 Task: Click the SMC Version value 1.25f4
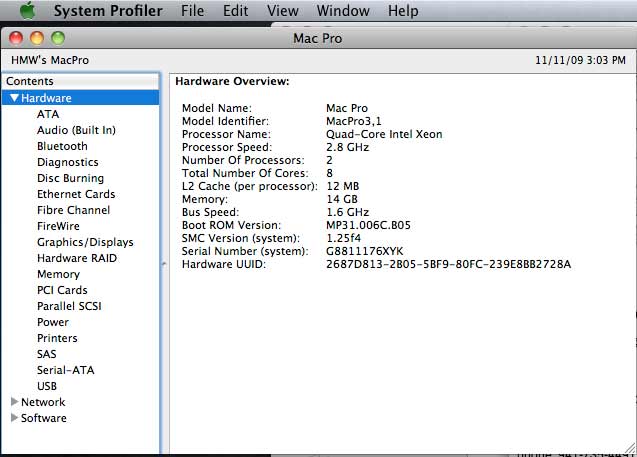click(x=343, y=238)
